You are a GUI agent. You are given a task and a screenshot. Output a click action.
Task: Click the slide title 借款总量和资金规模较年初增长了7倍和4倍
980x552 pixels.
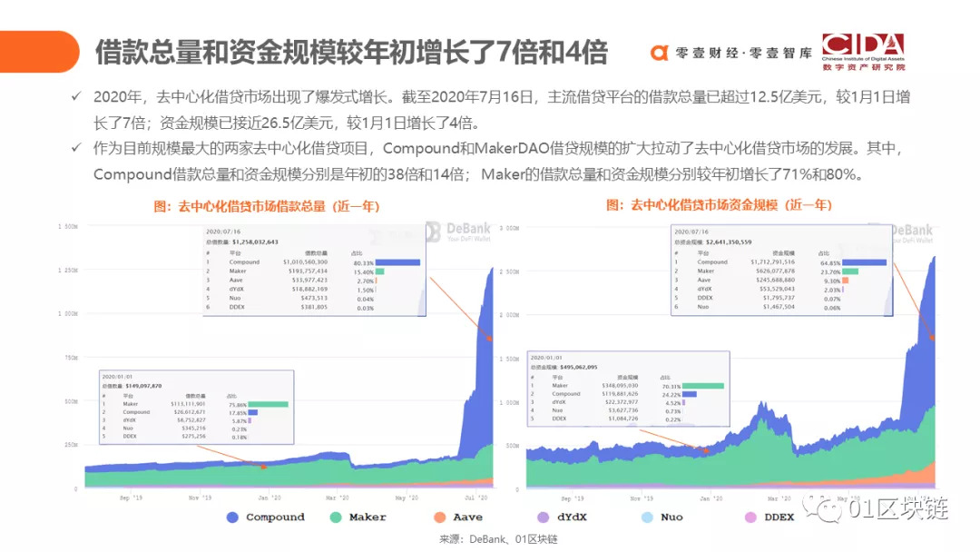pos(351,52)
